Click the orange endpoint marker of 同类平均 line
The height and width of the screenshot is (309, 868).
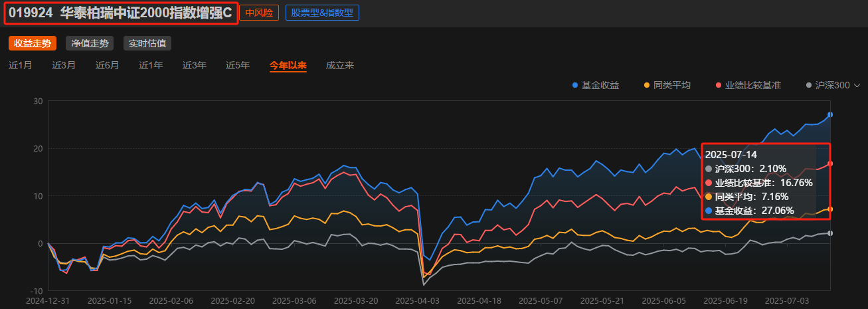click(x=831, y=209)
